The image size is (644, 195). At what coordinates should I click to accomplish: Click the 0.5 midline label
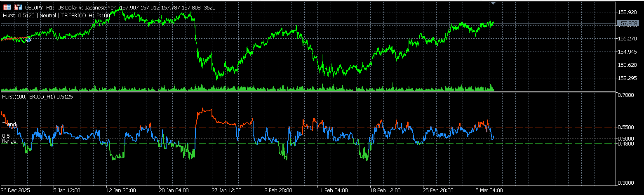pyautogui.click(x=6, y=136)
